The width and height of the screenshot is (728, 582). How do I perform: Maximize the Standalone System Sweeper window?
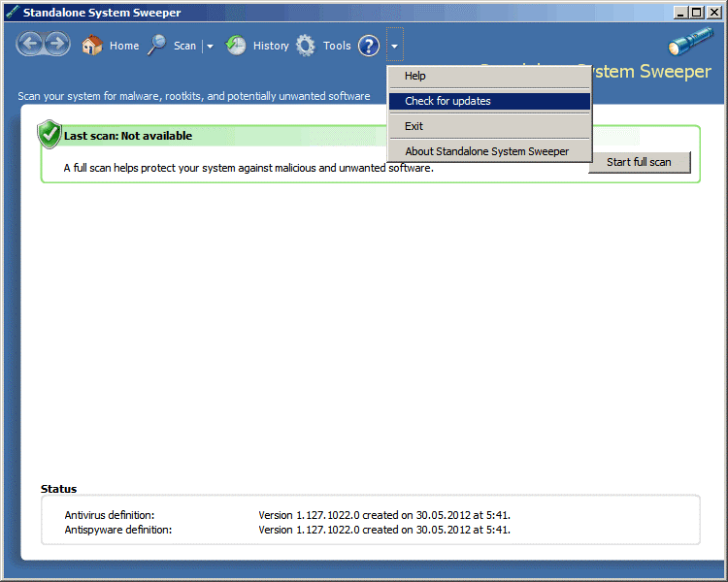[697, 13]
